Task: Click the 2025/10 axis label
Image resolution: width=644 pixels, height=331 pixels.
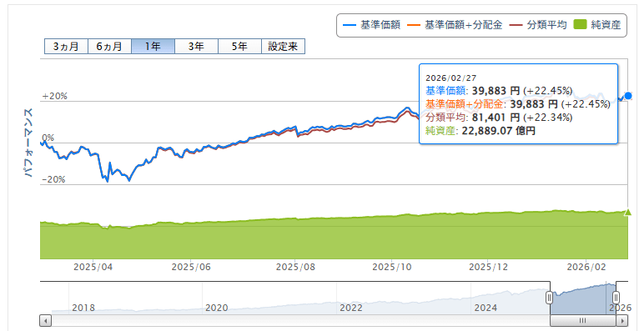Action: [392, 267]
